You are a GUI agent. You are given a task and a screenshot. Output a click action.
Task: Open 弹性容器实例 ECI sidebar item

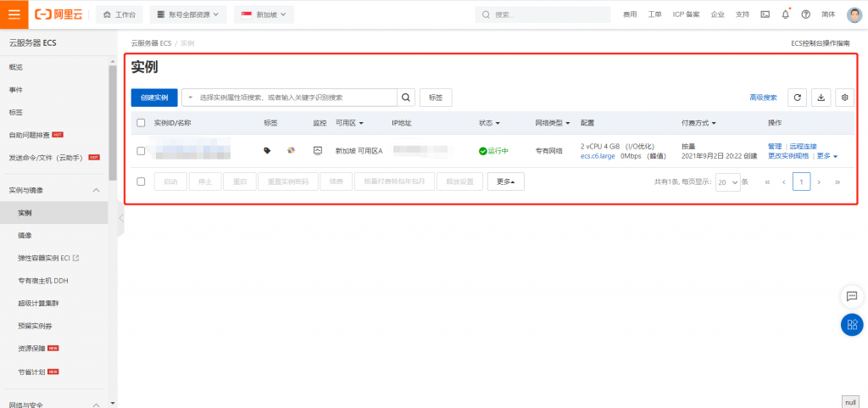point(48,258)
